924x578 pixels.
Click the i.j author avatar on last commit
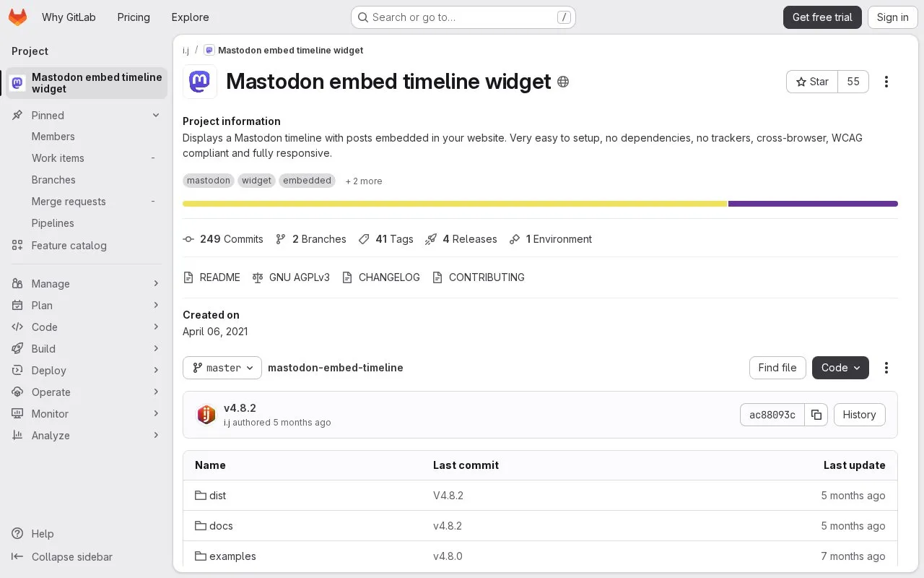[206, 415]
